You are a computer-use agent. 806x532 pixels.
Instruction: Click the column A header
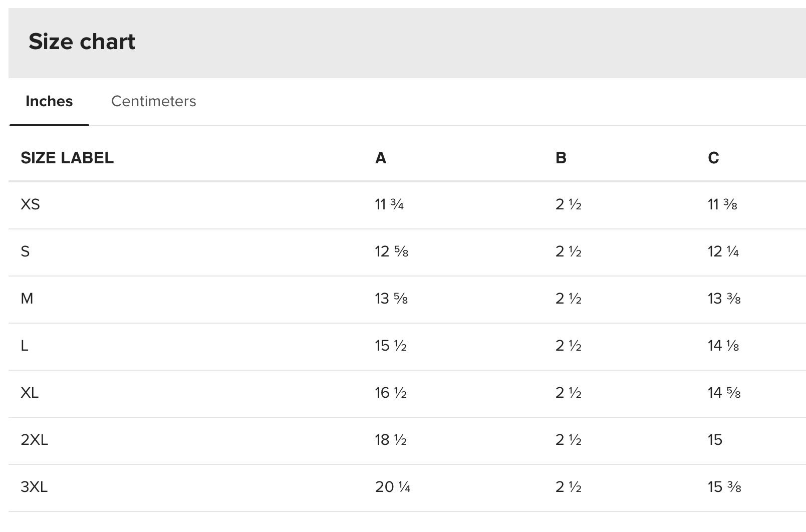[380, 158]
